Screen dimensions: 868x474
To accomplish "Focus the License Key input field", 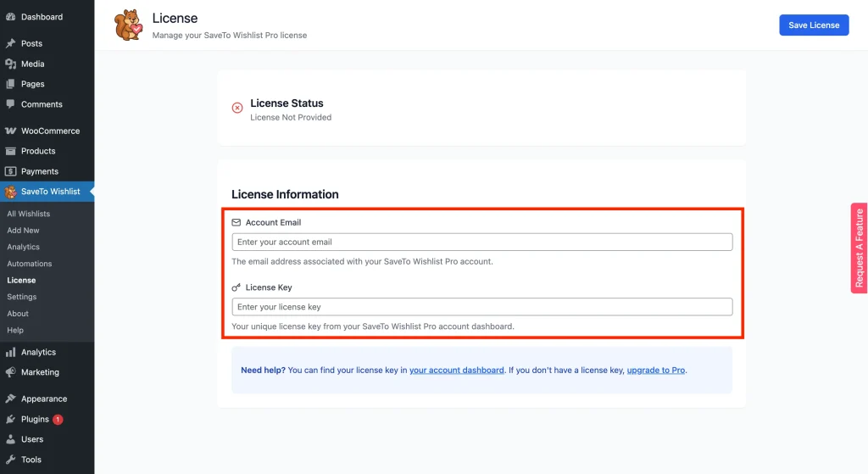I will click(482, 307).
